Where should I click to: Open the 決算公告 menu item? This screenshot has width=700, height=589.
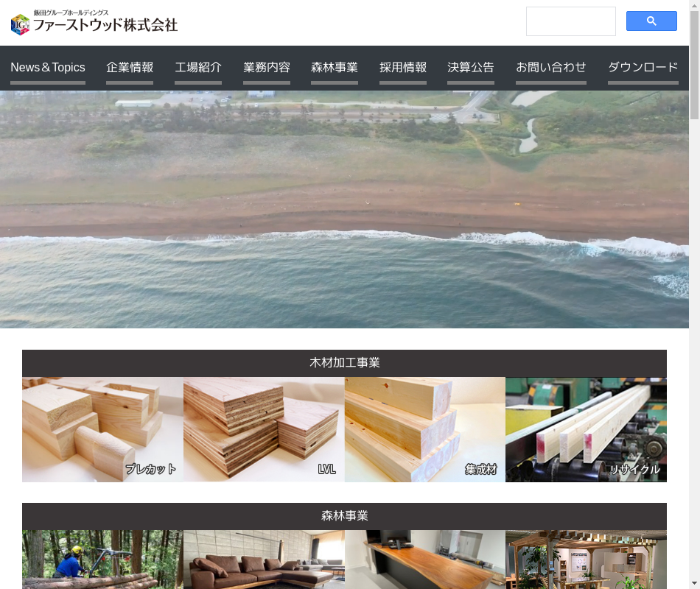point(471,67)
